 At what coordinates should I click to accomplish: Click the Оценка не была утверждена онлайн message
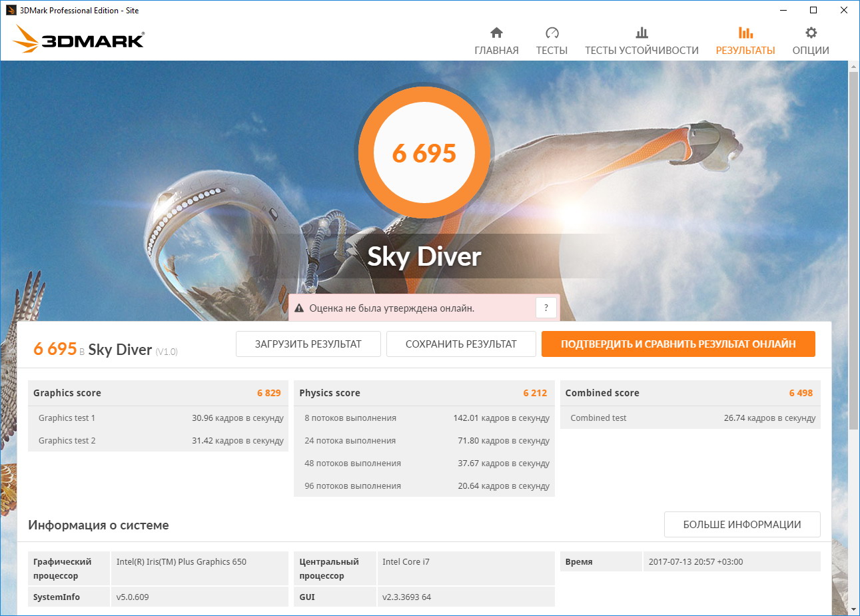pos(392,308)
